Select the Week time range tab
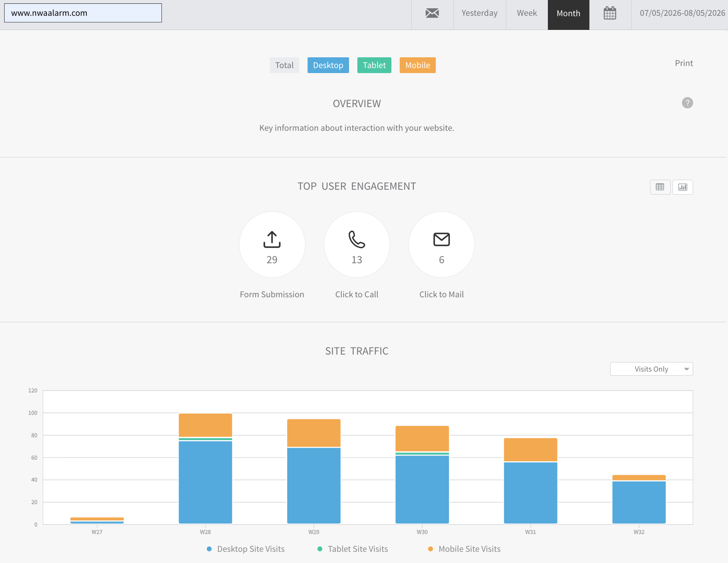 [527, 13]
